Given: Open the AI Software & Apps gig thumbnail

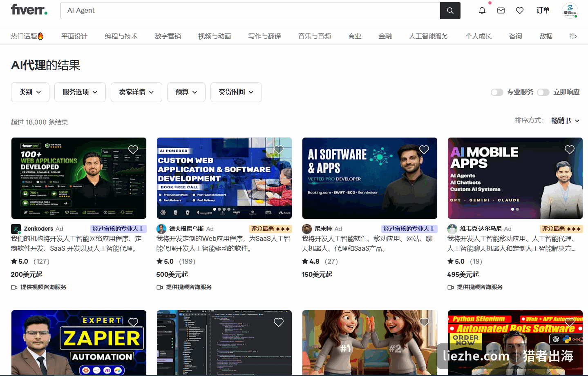Looking at the screenshot, I should [370, 178].
